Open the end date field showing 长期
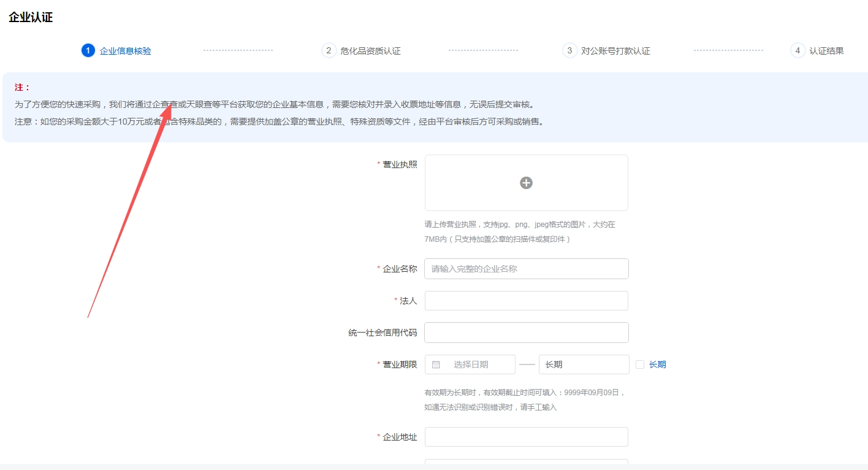 pos(584,364)
